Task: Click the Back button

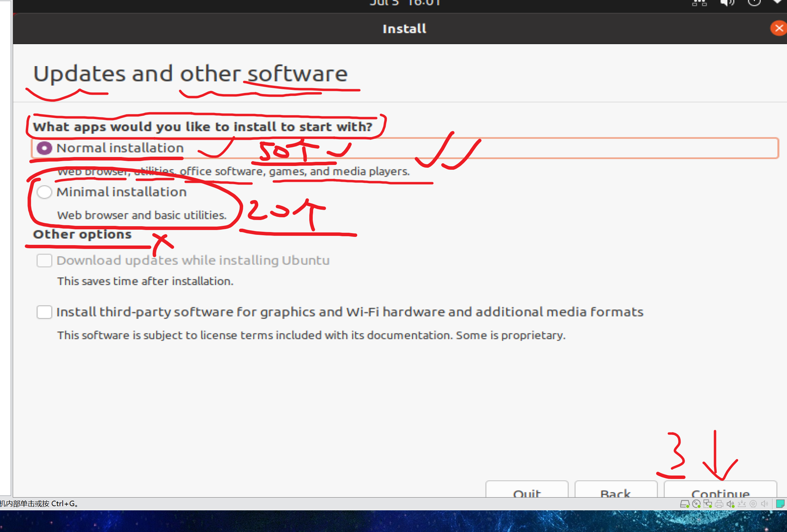Action: (615, 489)
